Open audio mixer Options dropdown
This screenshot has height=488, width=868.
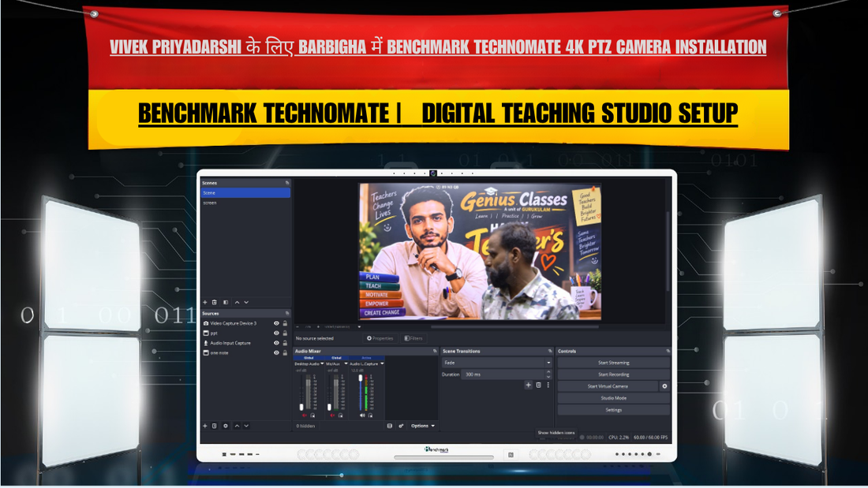(x=422, y=426)
